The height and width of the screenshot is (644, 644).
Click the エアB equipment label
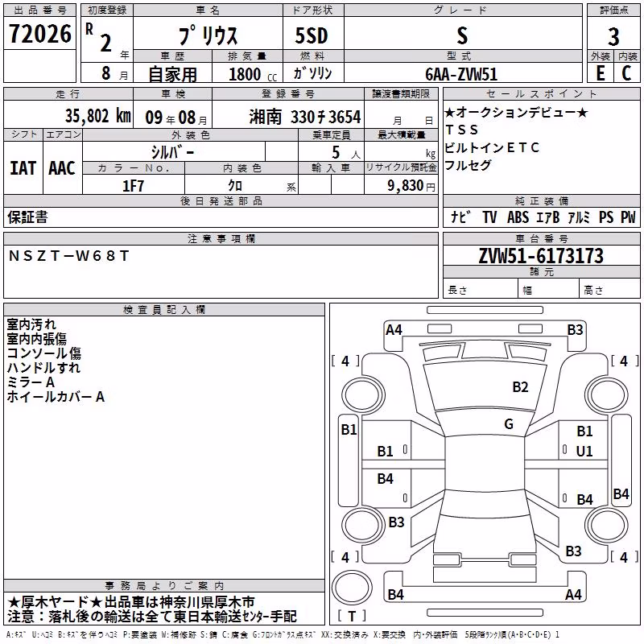[548, 217]
